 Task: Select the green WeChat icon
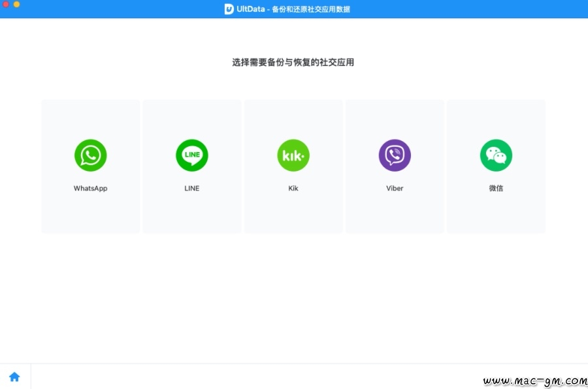[x=496, y=155]
